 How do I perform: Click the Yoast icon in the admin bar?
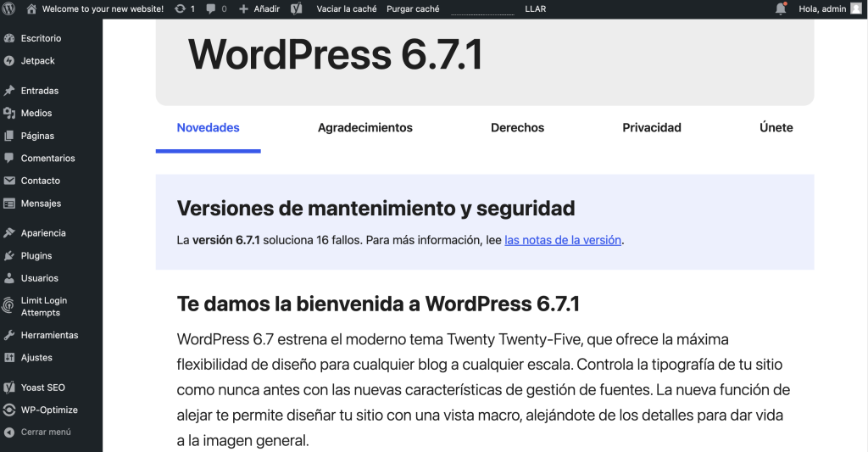pyautogui.click(x=297, y=8)
